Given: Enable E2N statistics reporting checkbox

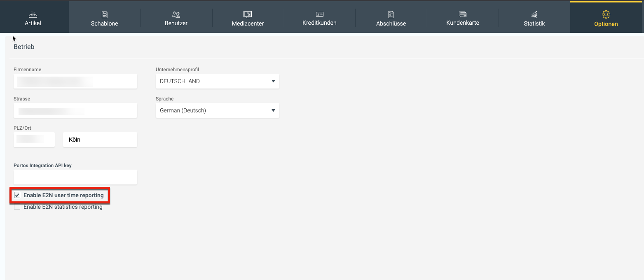Looking at the screenshot, I should (x=17, y=207).
